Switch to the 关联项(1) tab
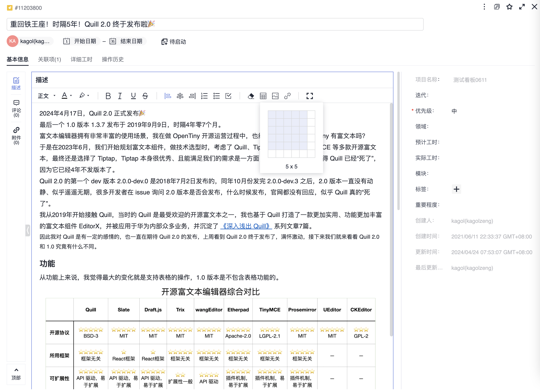Screen dimensions: 540x392 (50, 59)
